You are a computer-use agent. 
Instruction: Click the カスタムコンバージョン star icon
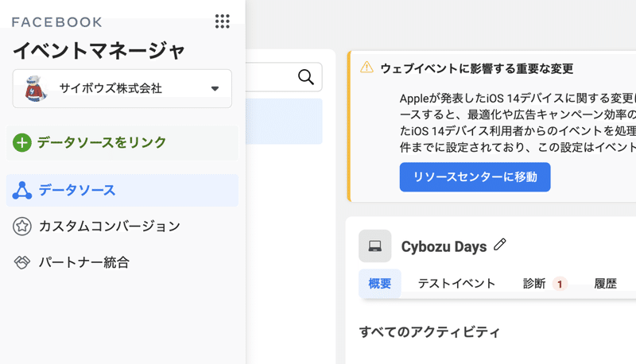click(x=22, y=227)
